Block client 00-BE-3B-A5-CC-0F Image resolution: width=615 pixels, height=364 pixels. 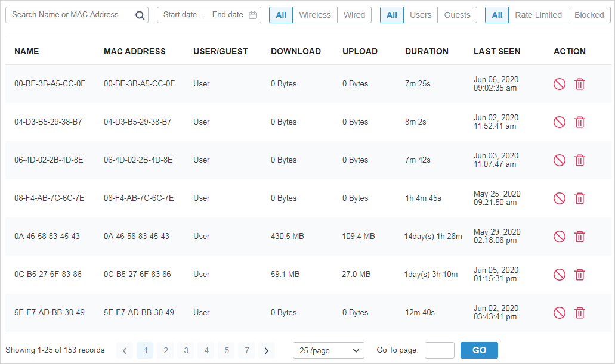coord(560,84)
